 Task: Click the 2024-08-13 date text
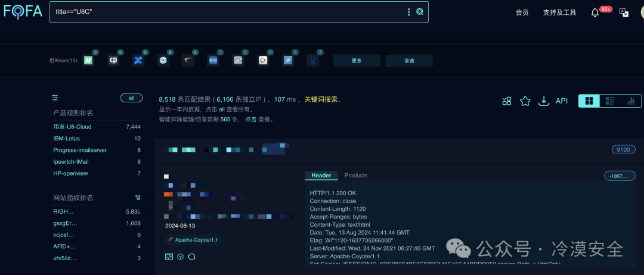click(x=180, y=226)
